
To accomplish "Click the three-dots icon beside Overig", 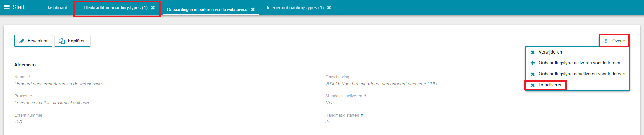I will tap(606, 41).
